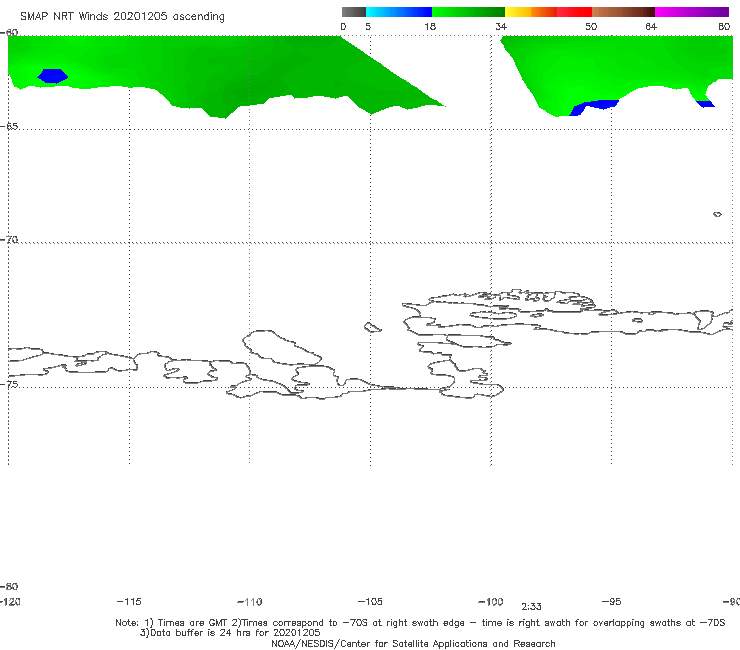Viewport: 740px width, 650px height.
Task: Click the color bar label "34"
Action: point(501,27)
